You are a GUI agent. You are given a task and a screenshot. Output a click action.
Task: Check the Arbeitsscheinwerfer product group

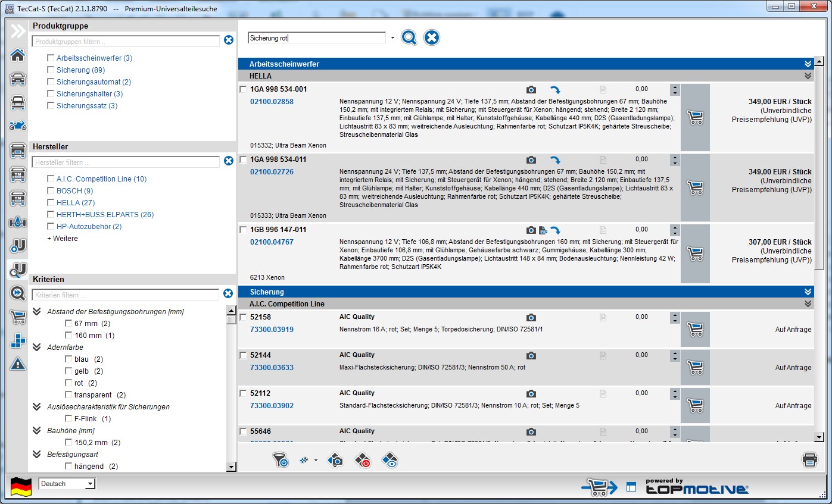51,58
